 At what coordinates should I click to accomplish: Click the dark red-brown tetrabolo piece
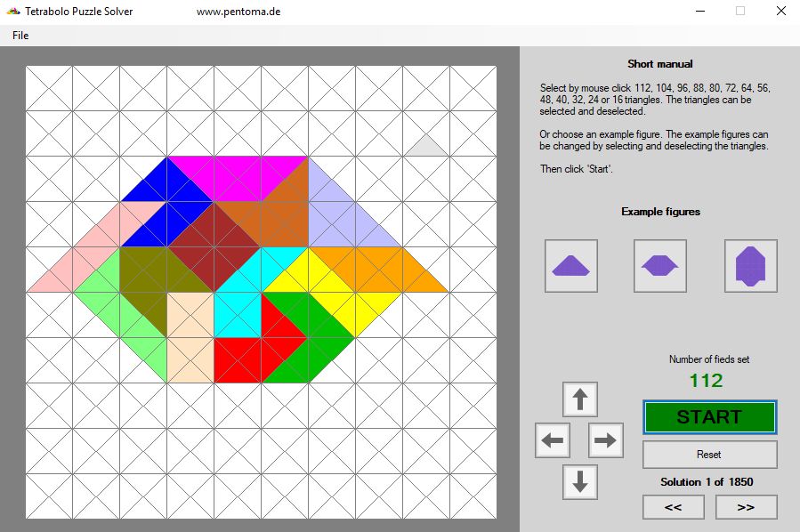click(214, 245)
